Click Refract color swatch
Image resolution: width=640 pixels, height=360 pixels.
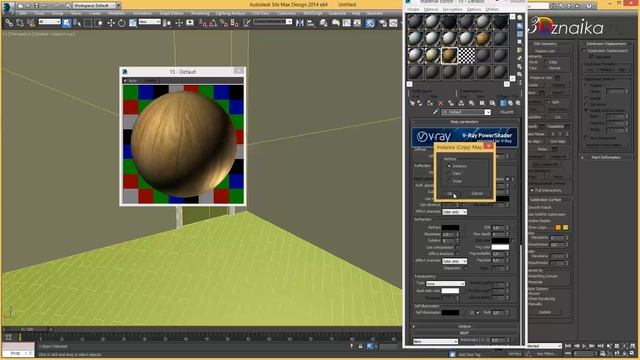coord(450,228)
